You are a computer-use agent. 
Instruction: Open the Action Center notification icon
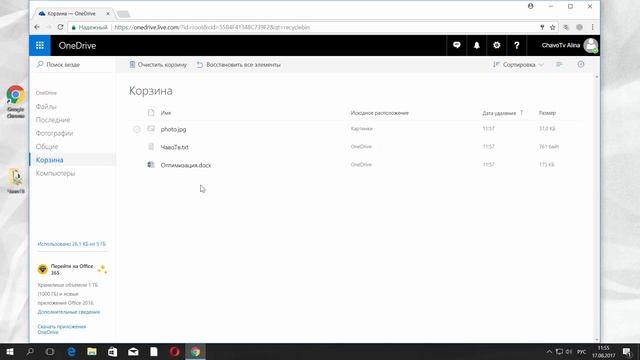click(x=627, y=351)
